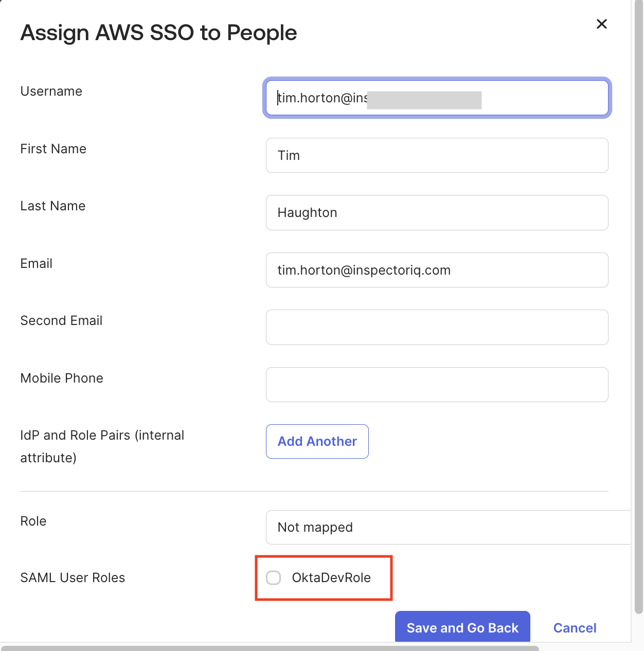Click the OktaDevRole label text
The image size is (644, 651).
pos(331,577)
